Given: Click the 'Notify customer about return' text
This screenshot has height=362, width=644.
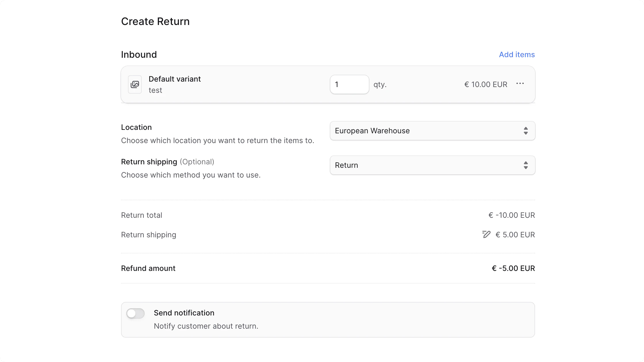Looking at the screenshot, I should (x=206, y=326).
